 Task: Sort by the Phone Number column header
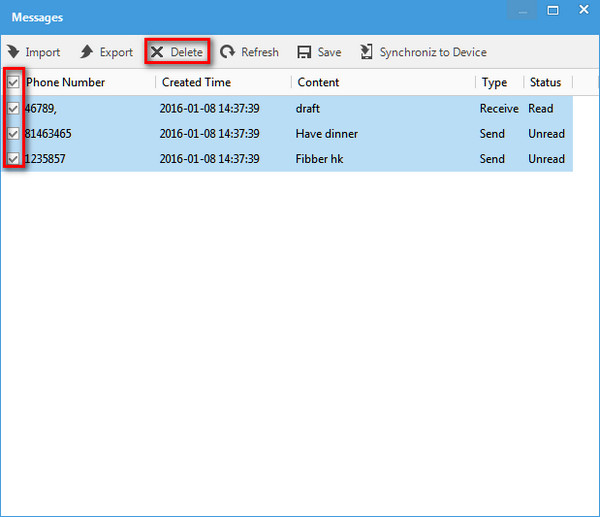coord(66,82)
